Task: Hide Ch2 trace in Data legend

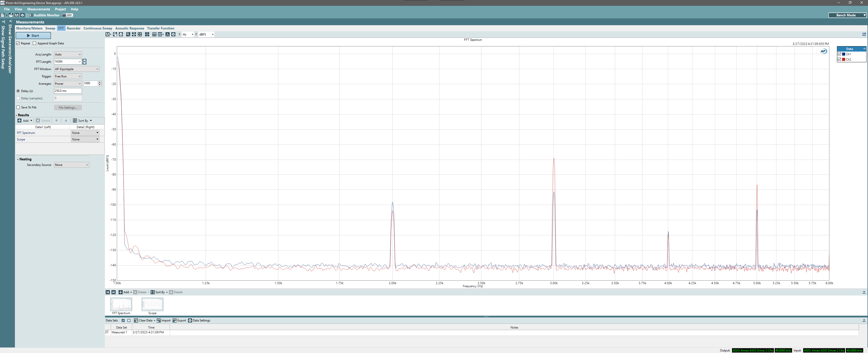Action: click(x=839, y=59)
